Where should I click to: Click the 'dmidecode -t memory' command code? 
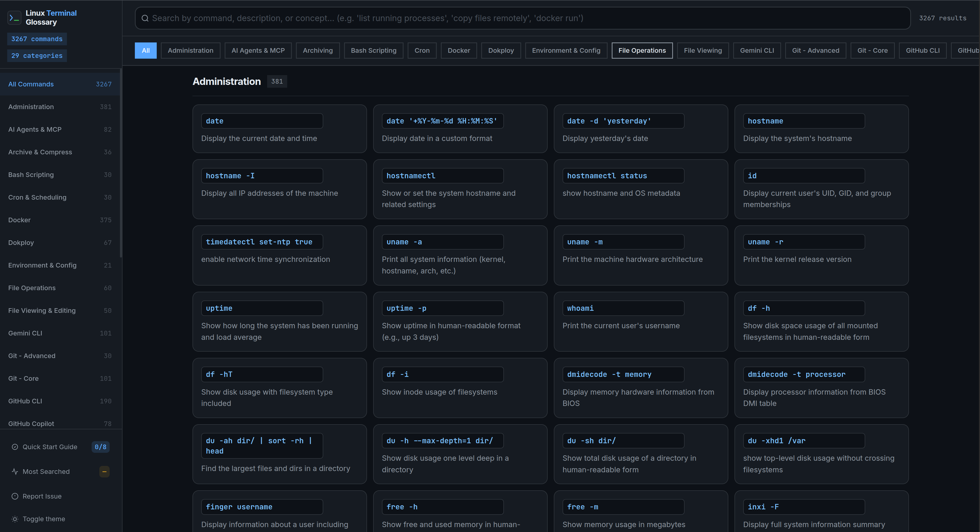623,374
